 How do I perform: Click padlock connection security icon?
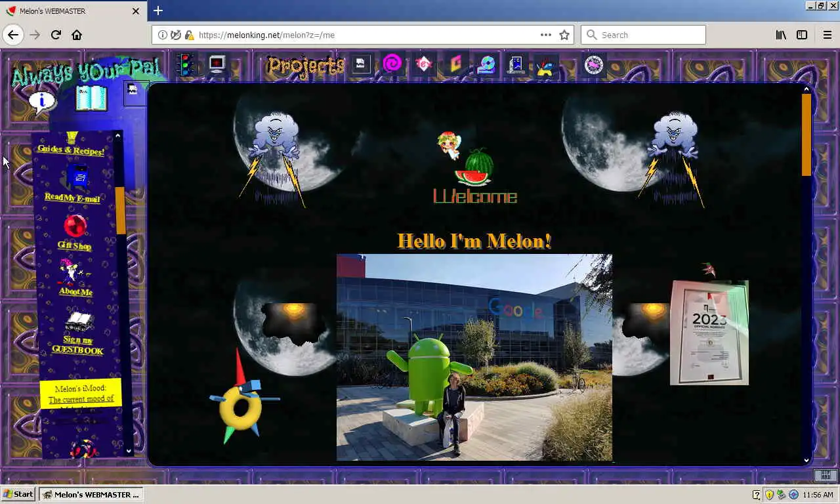189,35
